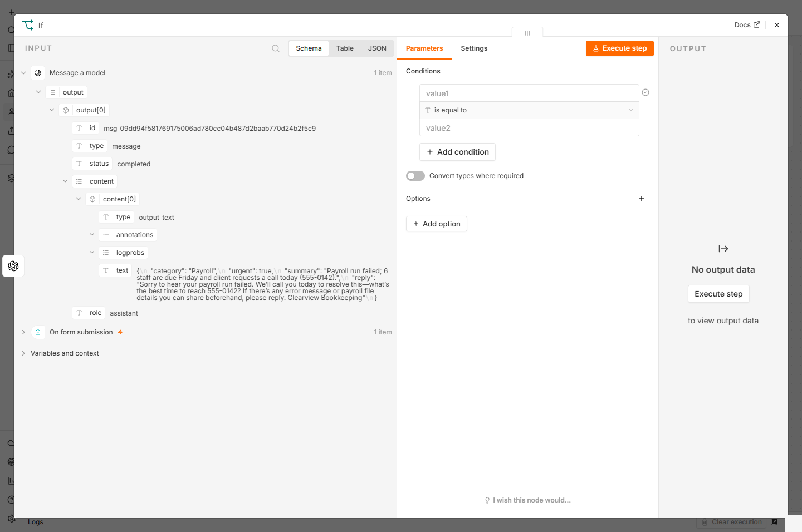Click the text type icon beside role
Viewport: 802px width, 532px height.
[79, 313]
